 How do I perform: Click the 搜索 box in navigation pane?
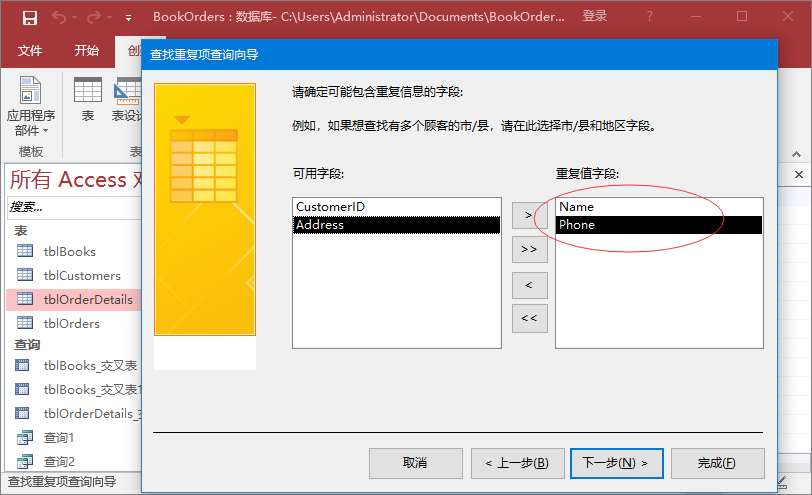70,207
